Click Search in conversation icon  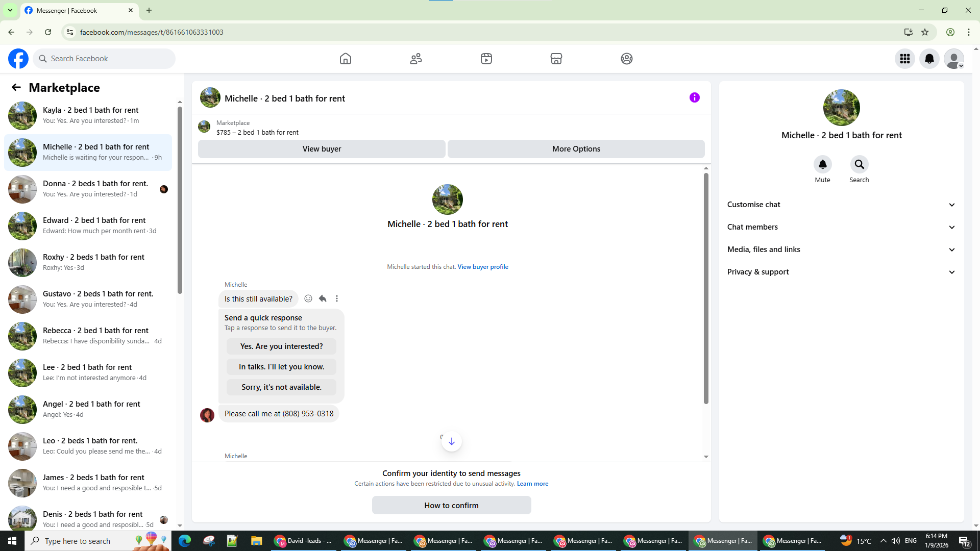coord(859,164)
